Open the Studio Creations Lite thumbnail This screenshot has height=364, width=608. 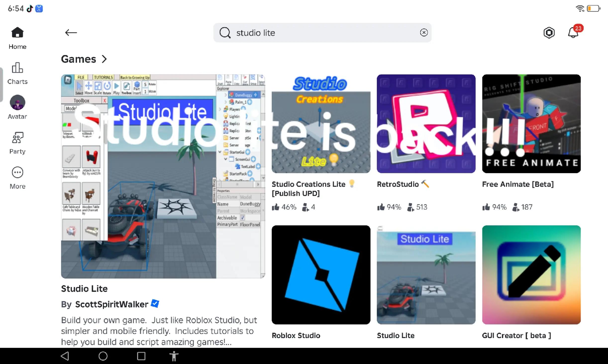click(321, 124)
